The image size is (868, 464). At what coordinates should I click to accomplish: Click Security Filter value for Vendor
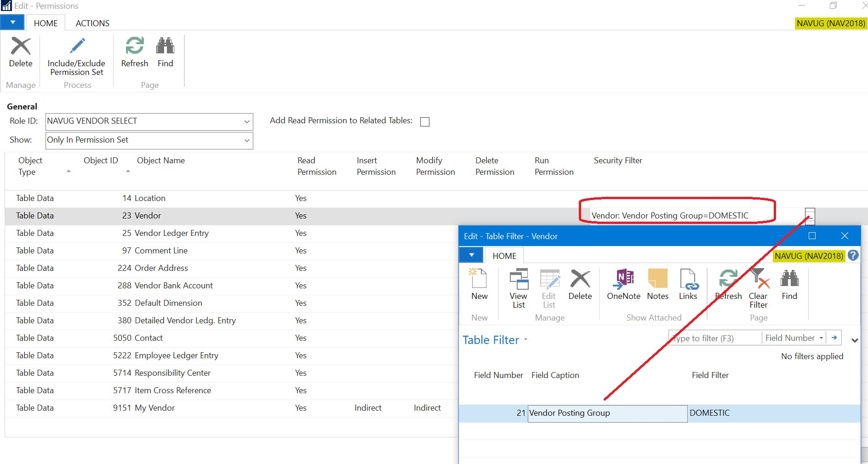pos(670,216)
